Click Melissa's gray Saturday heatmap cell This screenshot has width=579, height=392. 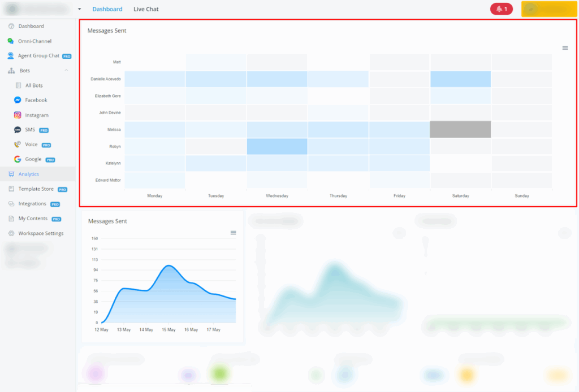[460, 129]
